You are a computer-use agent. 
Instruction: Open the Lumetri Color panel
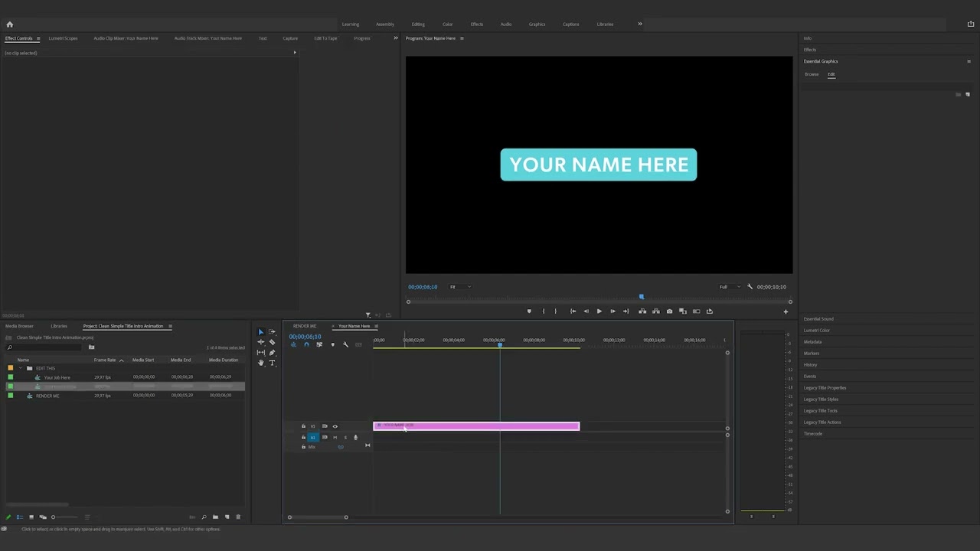(x=816, y=331)
